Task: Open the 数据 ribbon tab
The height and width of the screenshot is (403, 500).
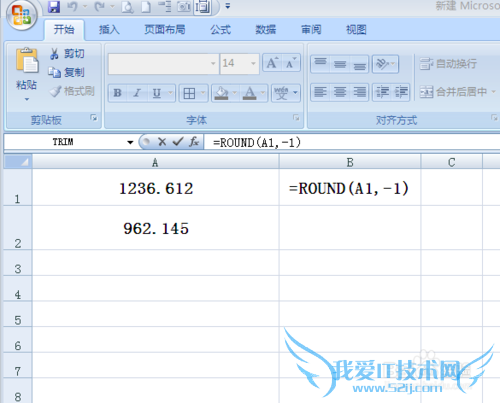Action: click(x=266, y=30)
